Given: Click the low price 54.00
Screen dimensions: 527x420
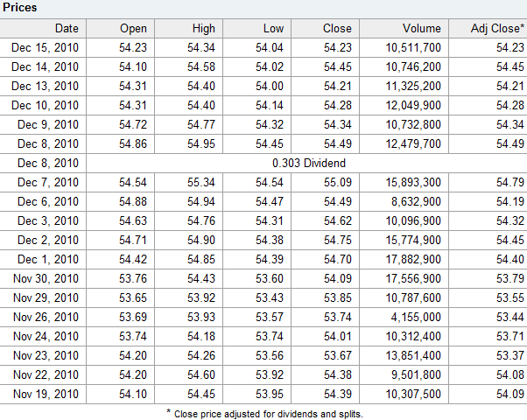Looking at the screenshot, I should coord(270,86).
